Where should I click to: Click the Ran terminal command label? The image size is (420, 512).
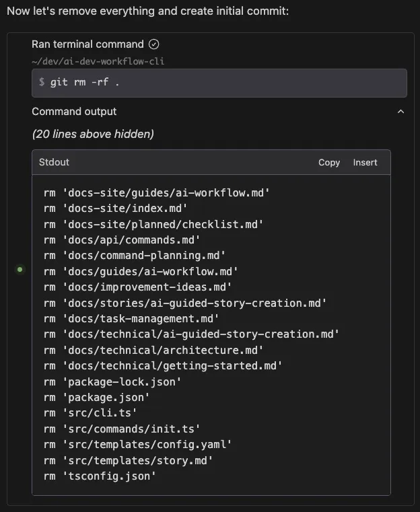87,44
